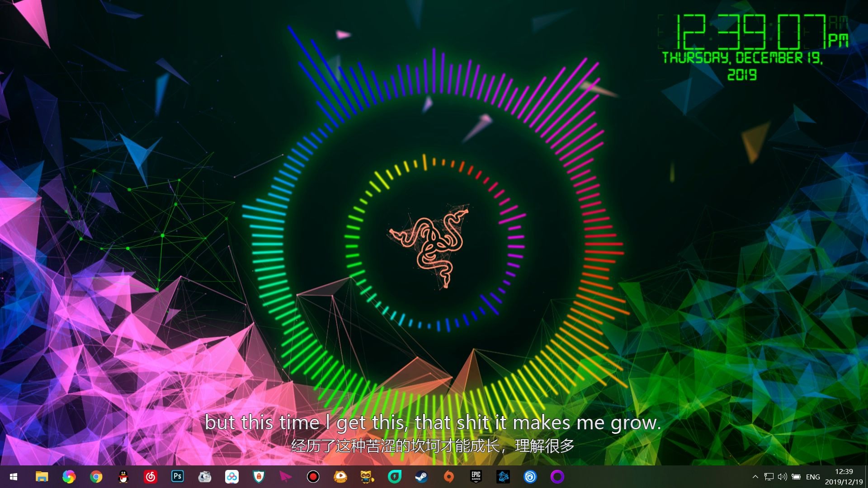Screen dimensions: 868x488
Task: Show hidden system tray icons
Action: pos(755,477)
